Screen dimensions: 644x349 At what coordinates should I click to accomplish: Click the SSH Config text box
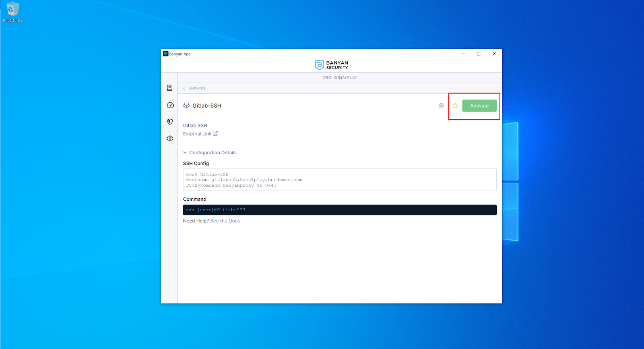coord(340,180)
